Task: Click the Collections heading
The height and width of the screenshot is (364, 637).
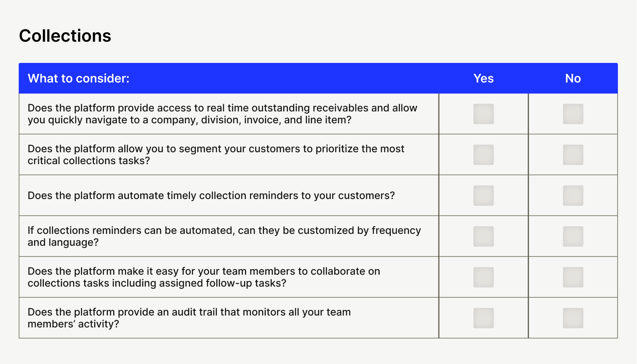Action: (x=65, y=36)
